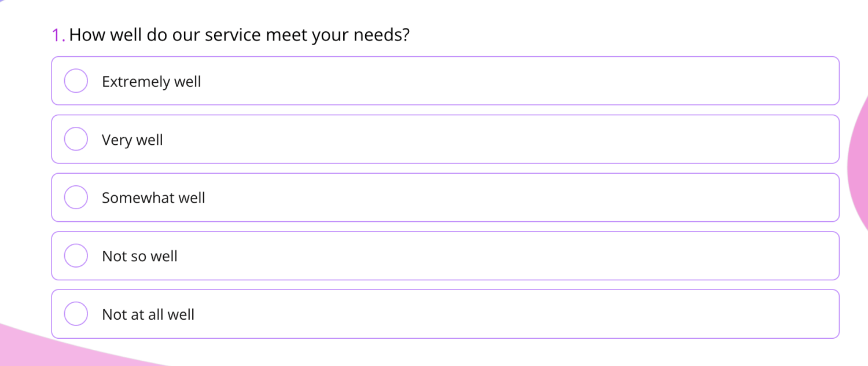868x366 pixels.
Task: Click the pink question number "1."
Action: click(x=57, y=35)
